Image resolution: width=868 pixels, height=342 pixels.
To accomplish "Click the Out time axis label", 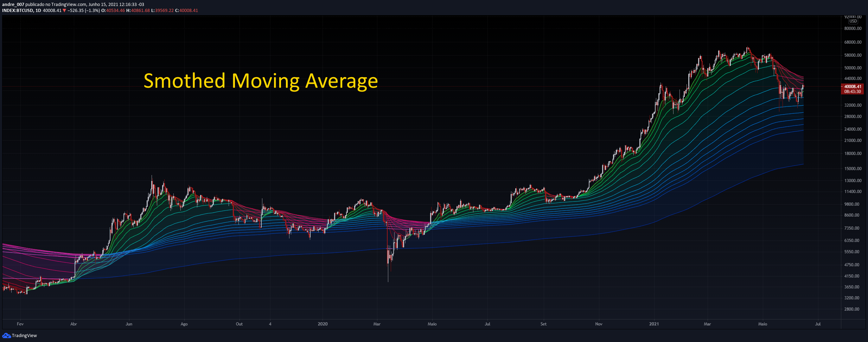I will coord(239,324).
